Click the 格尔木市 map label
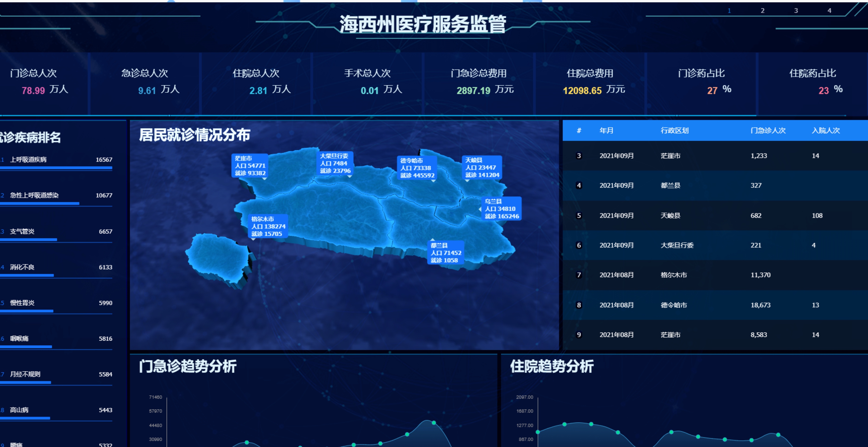The height and width of the screenshot is (447, 868). tap(268, 226)
